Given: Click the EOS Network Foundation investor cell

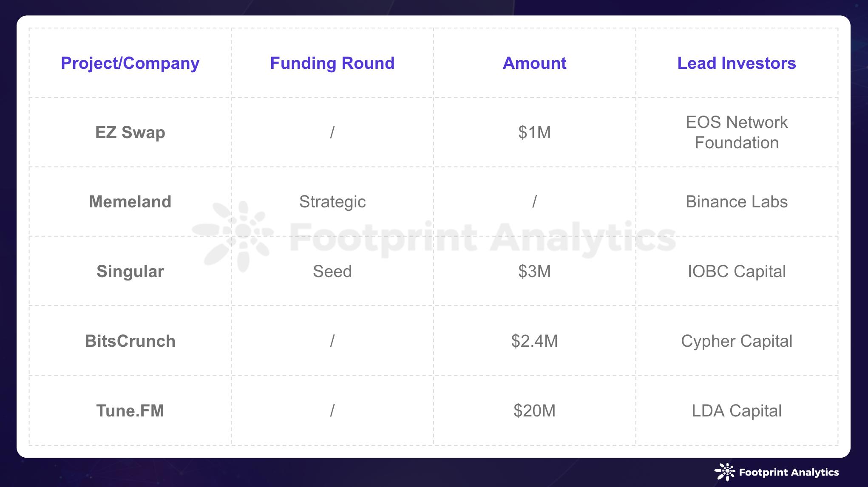Looking at the screenshot, I should tap(737, 133).
